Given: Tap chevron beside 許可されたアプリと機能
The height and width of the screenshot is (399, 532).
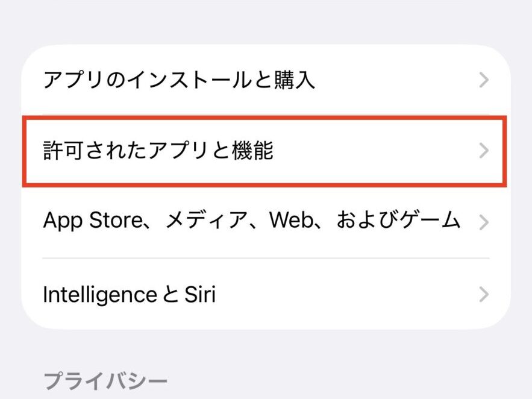Looking at the screenshot, I should coord(483,151).
